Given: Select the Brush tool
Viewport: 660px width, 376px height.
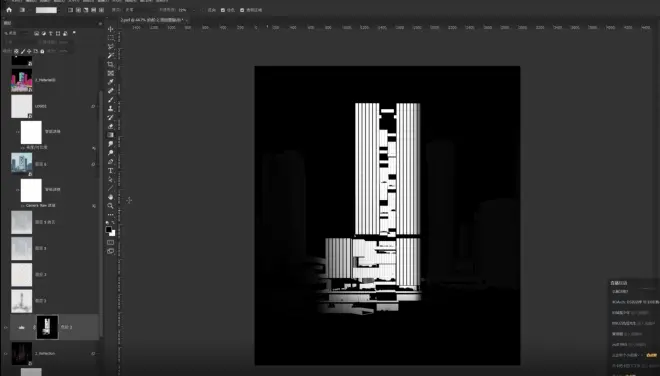Looking at the screenshot, I should point(111,100).
